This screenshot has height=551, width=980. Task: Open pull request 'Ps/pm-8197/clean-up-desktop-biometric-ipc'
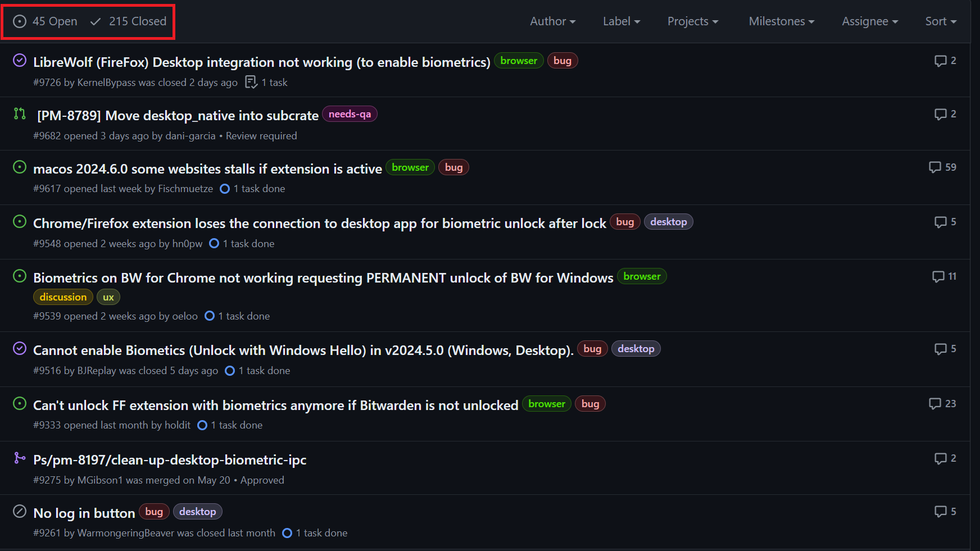pyautogui.click(x=170, y=459)
